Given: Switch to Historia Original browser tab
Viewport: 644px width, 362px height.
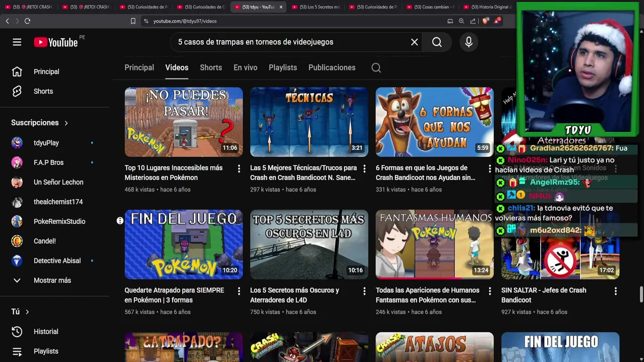Looking at the screenshot, I should point(488,7).
